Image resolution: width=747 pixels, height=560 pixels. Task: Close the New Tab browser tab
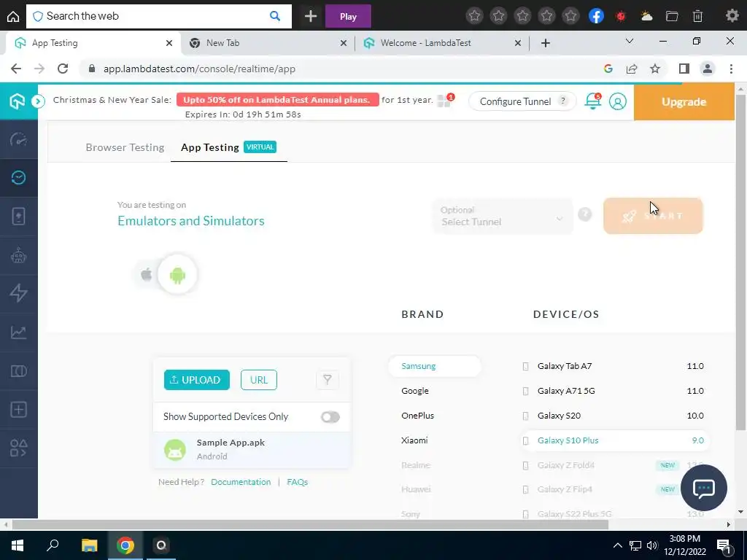(344, 43)
